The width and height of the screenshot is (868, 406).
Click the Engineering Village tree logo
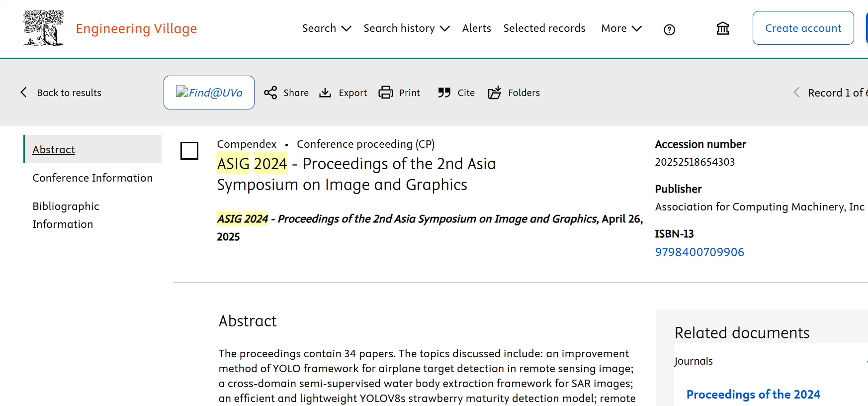point(44,28)
